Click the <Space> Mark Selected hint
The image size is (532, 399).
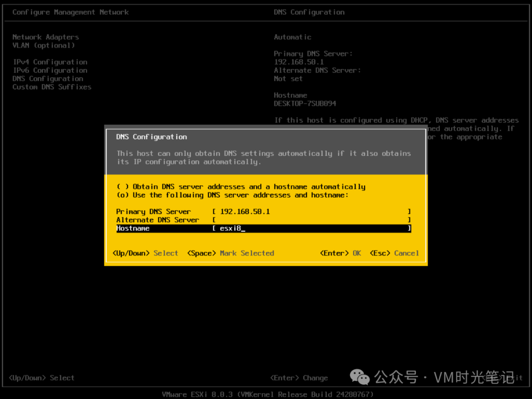point(231,254)
